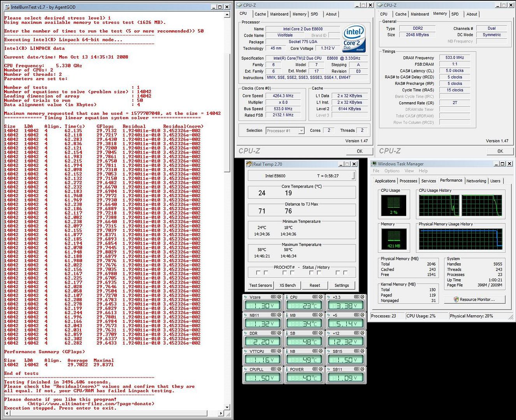Image resolution: width=516 pixels, height=420 pixels.
Task: Click the CPU Usage 2 % meter
Action: 394,205
